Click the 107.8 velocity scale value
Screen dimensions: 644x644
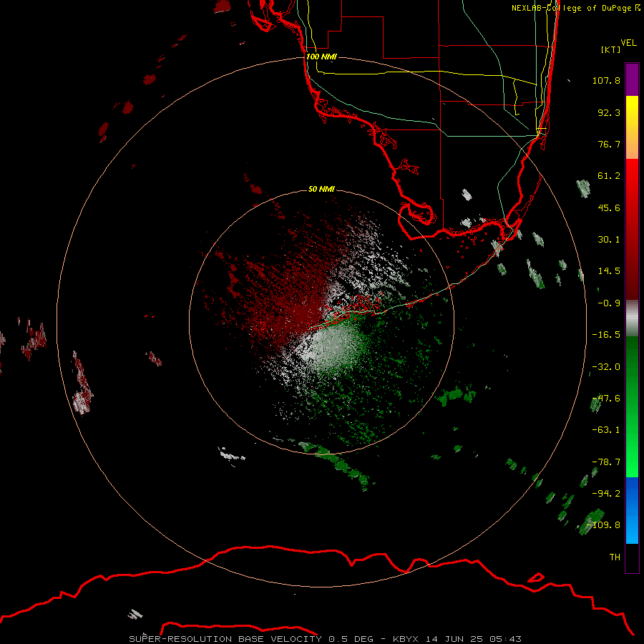[606, 80]
